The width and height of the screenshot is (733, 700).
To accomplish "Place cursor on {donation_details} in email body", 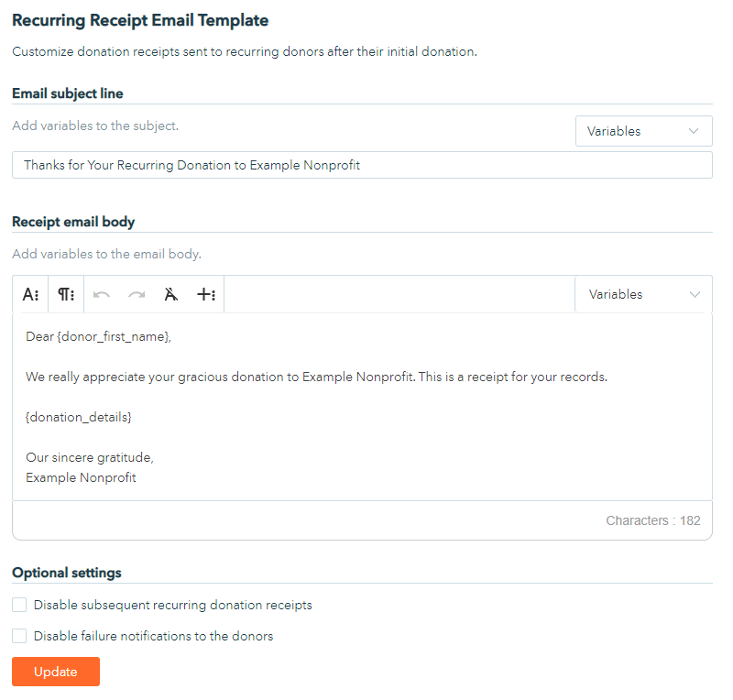I will point(79,417).
